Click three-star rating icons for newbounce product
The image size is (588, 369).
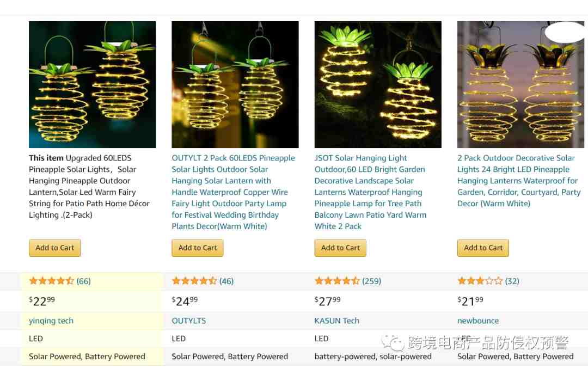click(x=480, y=281)
